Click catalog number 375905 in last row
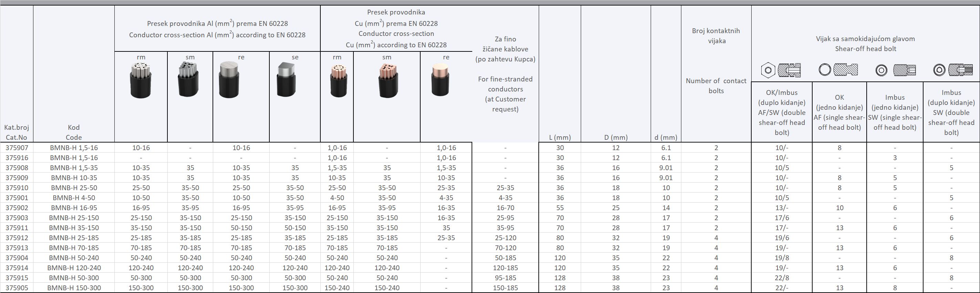This screenshot has height=293, width=980. (x=17, y=288)
